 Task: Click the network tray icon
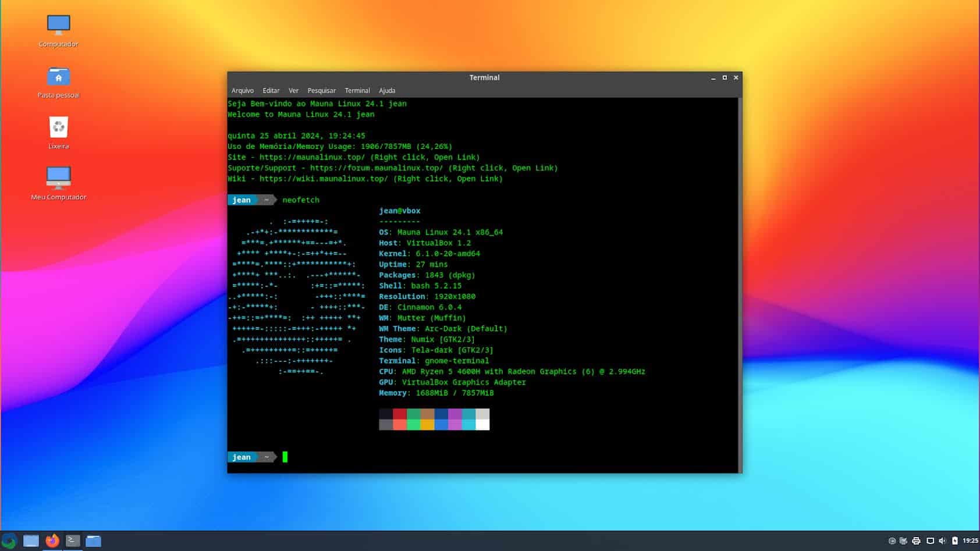point(903,541)
